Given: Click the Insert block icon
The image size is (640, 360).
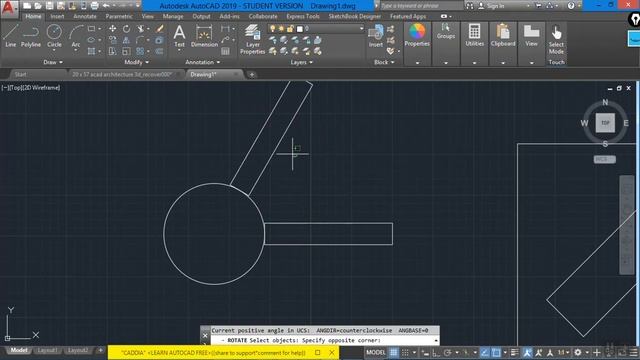Looking at the screenshot, I should (x=376, y=36).
